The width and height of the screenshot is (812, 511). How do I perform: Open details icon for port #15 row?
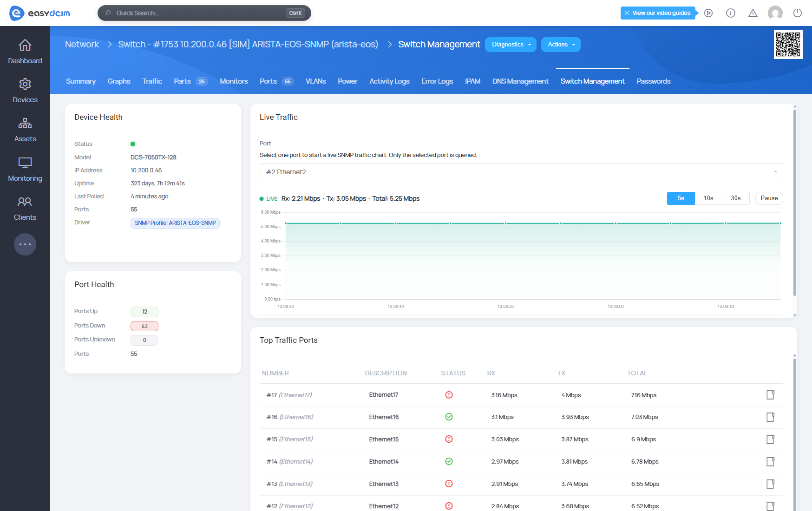tap(770, 439)
